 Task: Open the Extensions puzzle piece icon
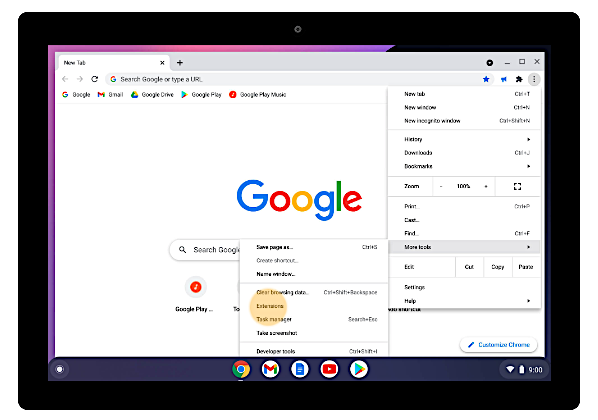coord(519,79)
